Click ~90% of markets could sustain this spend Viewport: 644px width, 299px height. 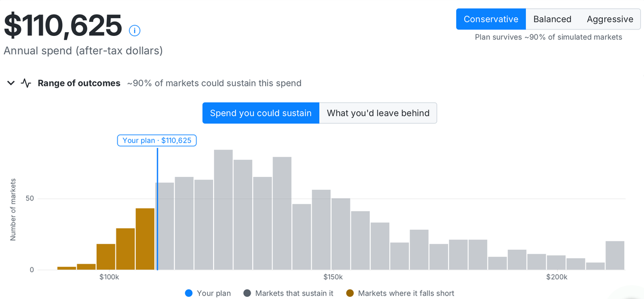(214, 83)
